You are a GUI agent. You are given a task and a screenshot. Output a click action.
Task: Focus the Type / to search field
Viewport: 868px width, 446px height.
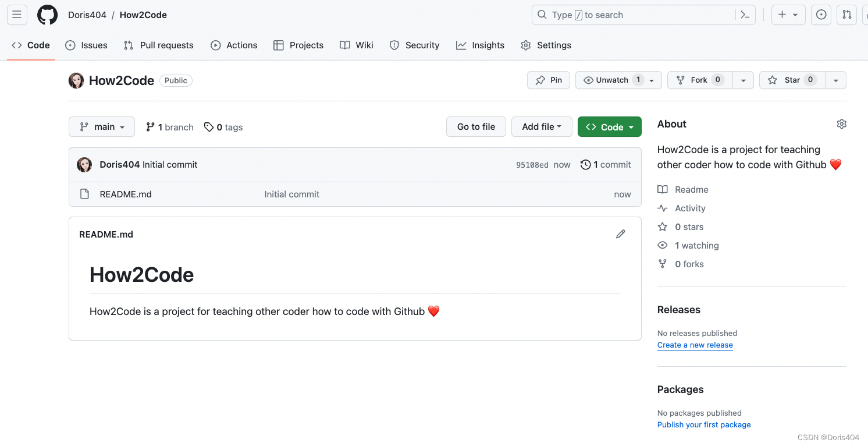click(x=643, y=15)
